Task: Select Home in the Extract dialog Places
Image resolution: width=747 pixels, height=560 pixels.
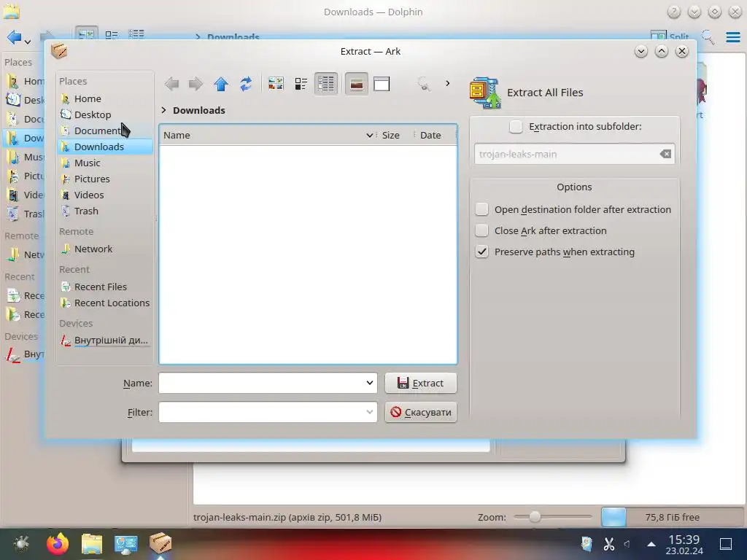Action: (x=105, y=98)
